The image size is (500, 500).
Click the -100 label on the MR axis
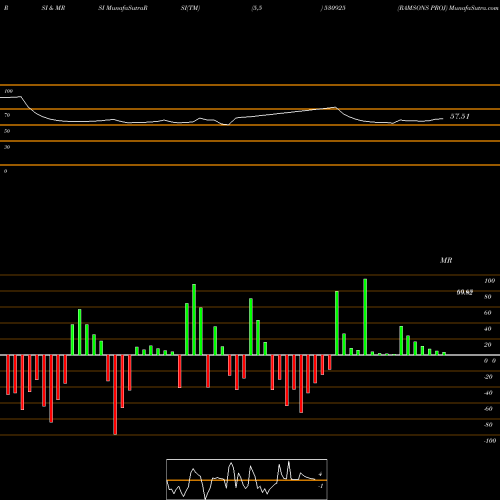[490, 441]
